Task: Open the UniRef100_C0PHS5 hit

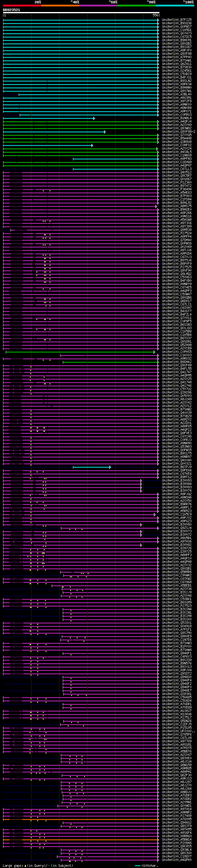Action: [177, 352]
